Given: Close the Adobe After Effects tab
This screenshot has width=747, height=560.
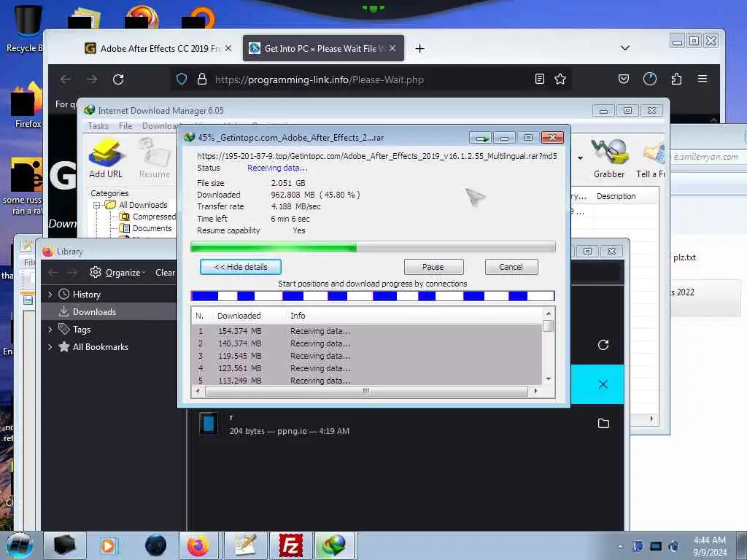Looking at the screenshot, I should (228, 49).
